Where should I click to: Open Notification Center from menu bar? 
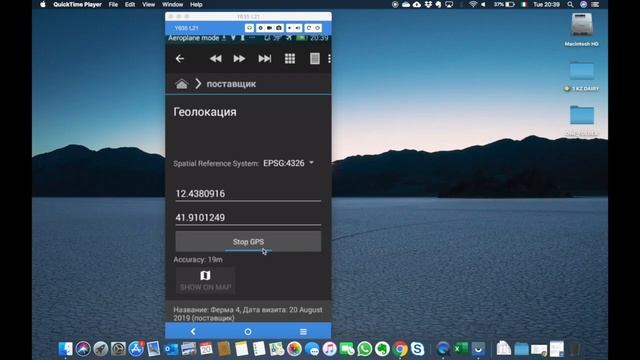coord(596,4)
